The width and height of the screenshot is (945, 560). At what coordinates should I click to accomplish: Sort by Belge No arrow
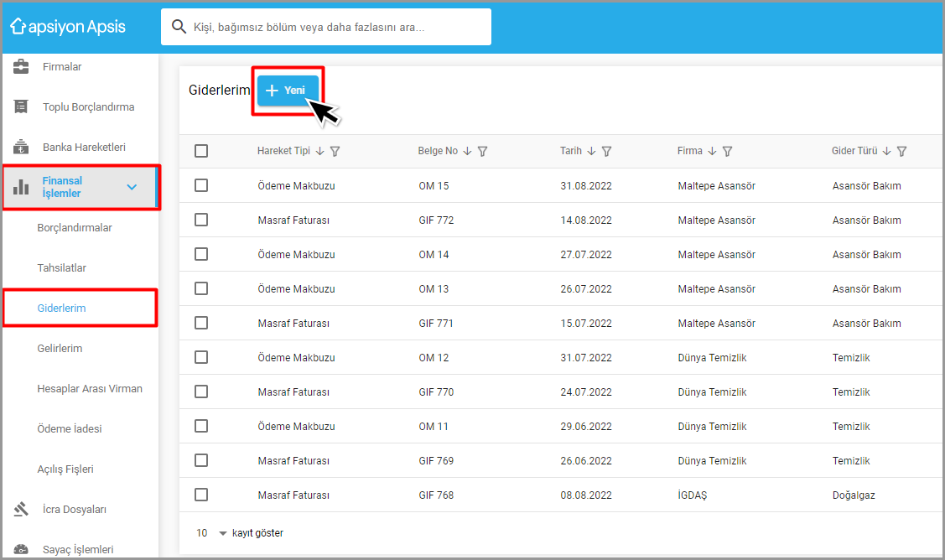(467, 151)
